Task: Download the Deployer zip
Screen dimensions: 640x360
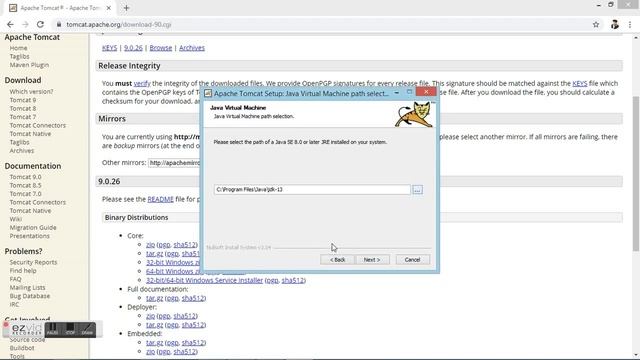Action: tap(150, 316)
